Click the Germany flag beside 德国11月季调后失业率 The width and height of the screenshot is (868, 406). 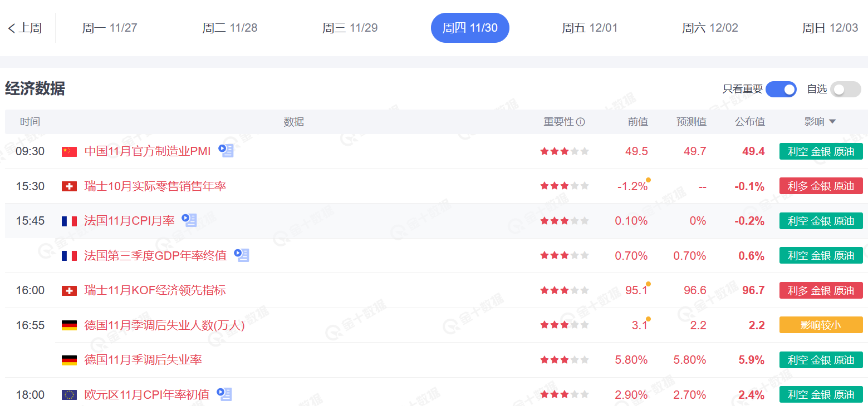(x=68, y=359)
